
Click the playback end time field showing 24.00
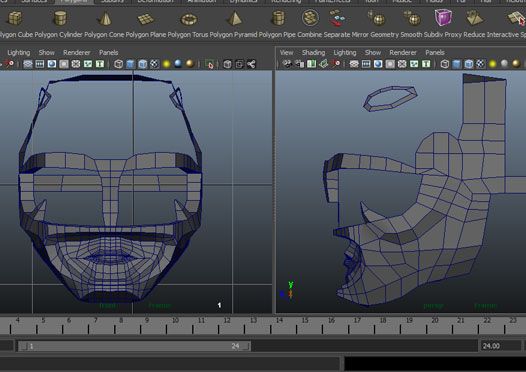coord(501,346)
